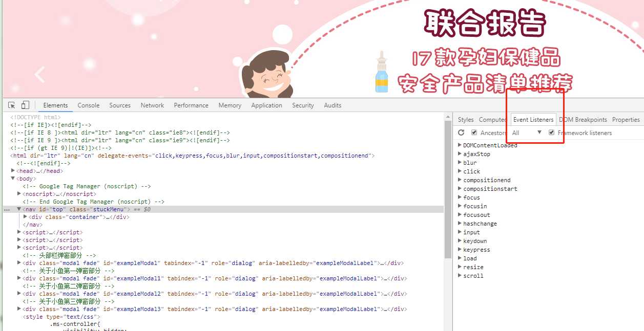Switch to the Console tab

(x=89, y=105)
